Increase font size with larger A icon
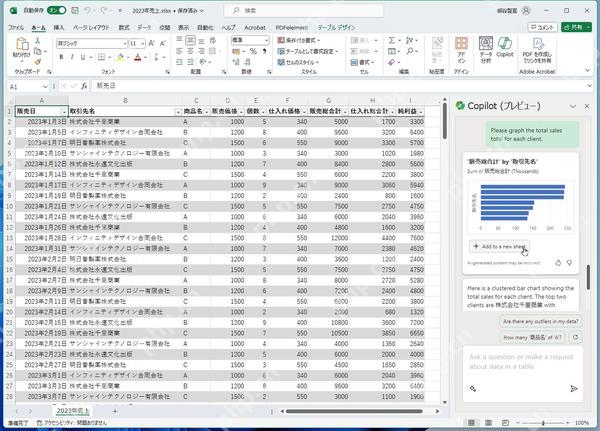 (x=152, y=43)
